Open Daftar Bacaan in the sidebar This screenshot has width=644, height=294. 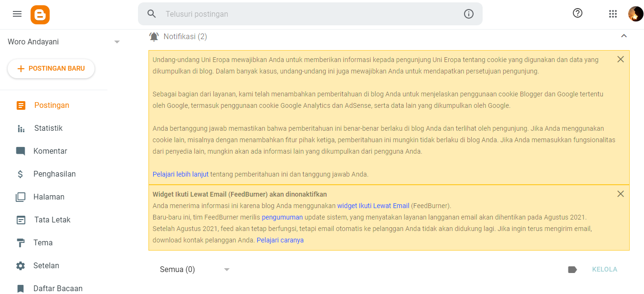point(58,289)
